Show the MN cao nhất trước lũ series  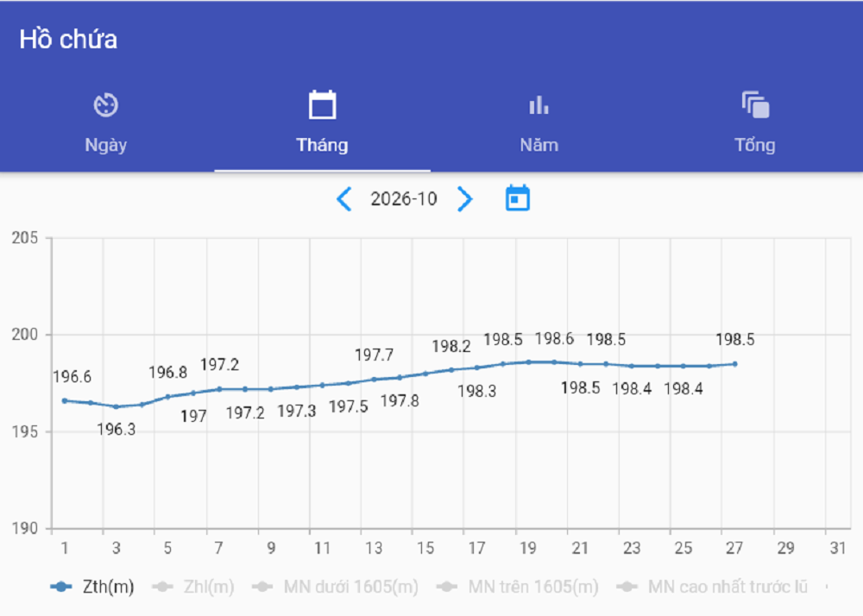(712, 587)
